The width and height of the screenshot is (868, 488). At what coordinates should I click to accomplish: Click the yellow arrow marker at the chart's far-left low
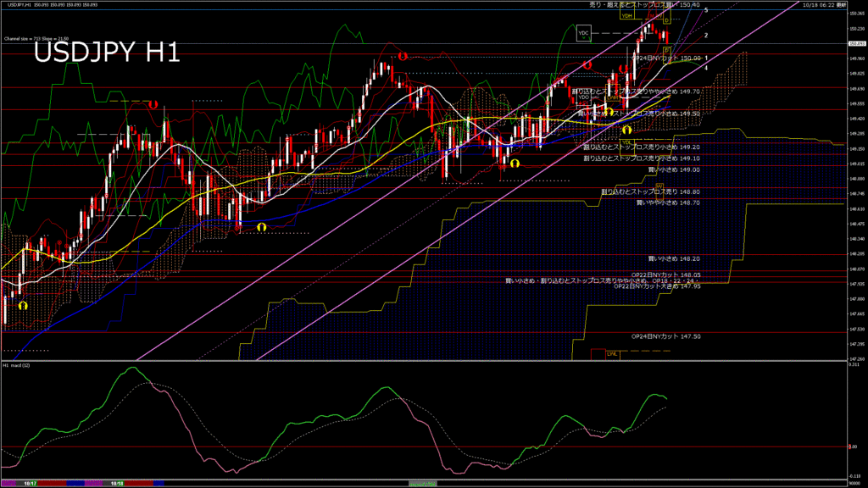pos(24,304)
